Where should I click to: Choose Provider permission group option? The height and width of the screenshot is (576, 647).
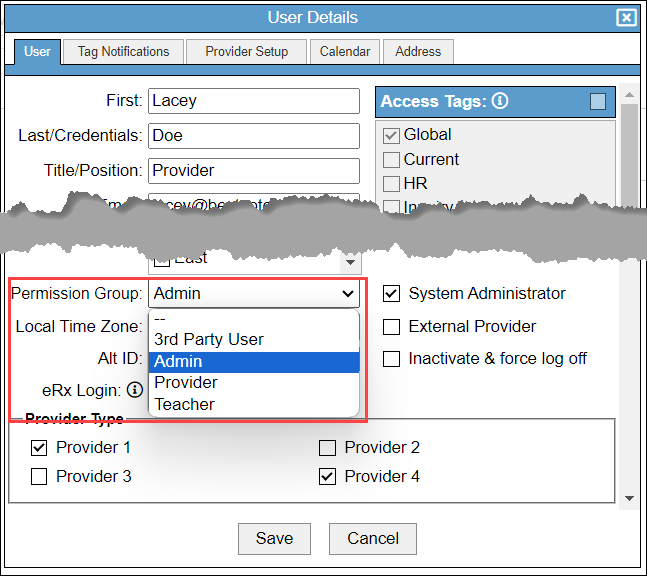tap(254, 383)
